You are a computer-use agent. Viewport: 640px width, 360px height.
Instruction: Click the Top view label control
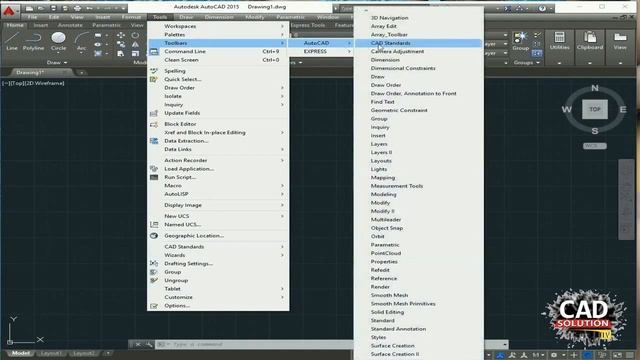tap(16, 83)
